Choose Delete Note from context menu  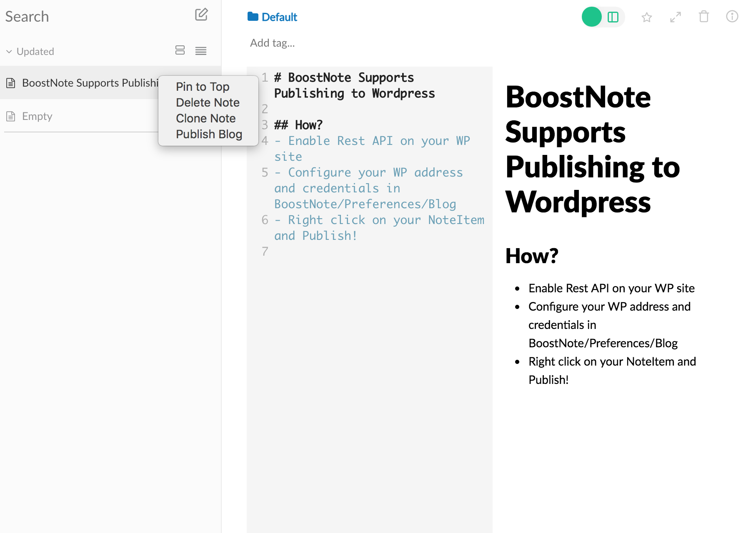pyautogui.click(x=208, y=102)
